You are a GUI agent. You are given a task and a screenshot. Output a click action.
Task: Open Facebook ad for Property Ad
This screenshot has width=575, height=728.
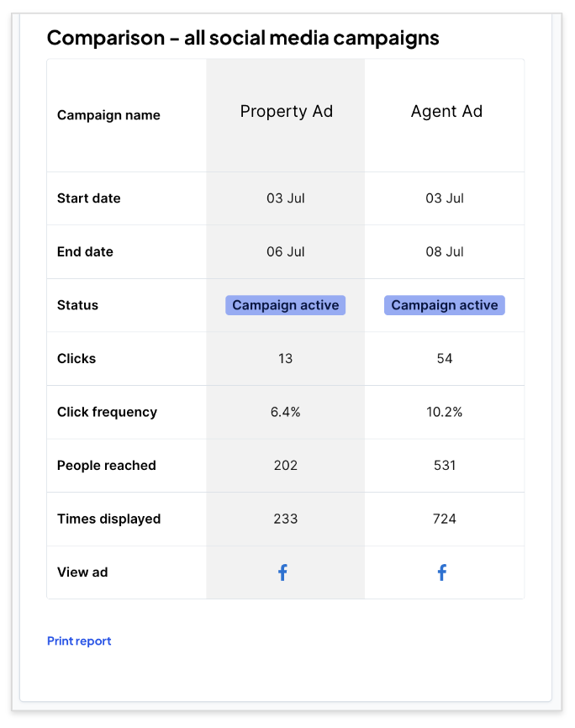pos(283,573)
